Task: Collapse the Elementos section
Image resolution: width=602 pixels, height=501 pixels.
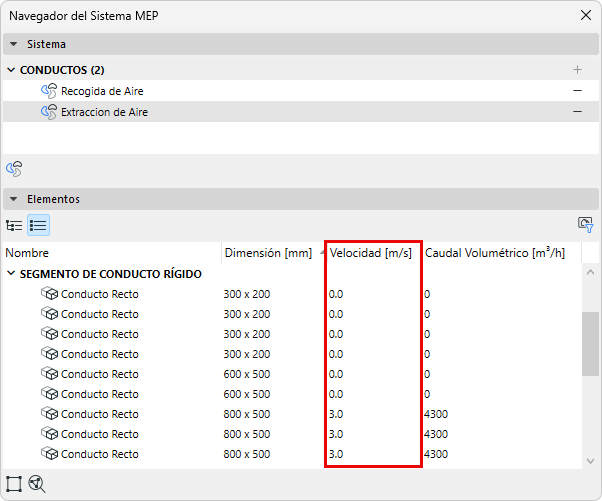Action: (13, 199)
